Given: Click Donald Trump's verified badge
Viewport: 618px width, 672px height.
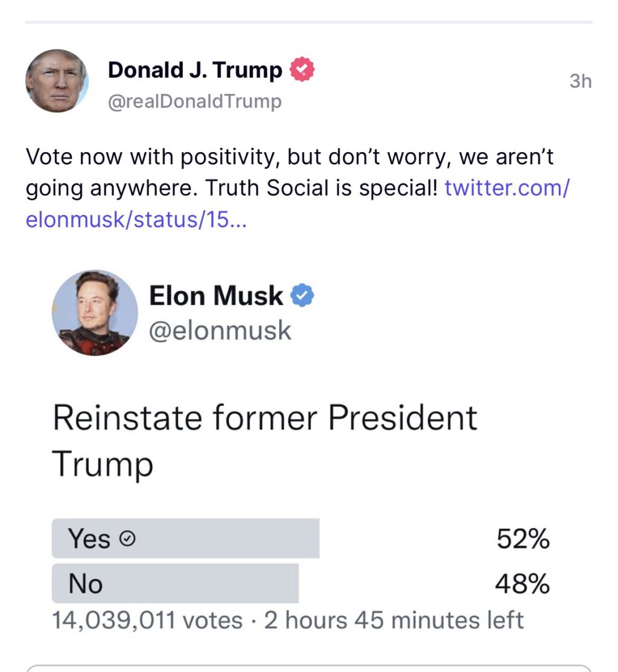Looking at the screenshot, I should pos(301,69).
